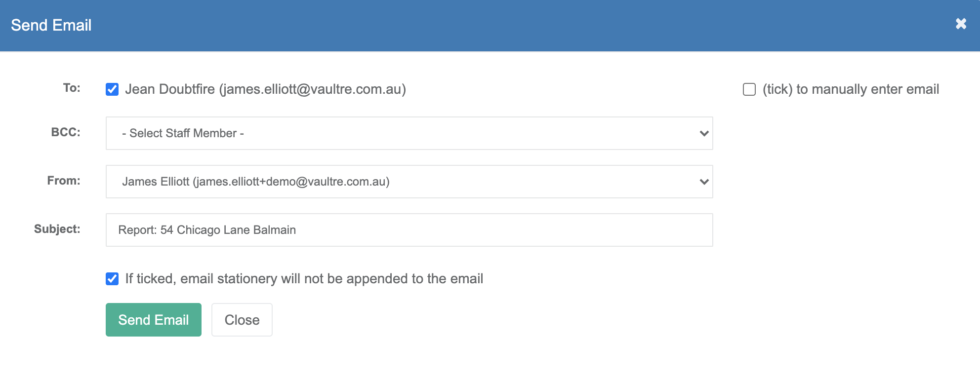Click the green Send Email button
The width and height of the screenshot is (980, 378).
point(154,320)
